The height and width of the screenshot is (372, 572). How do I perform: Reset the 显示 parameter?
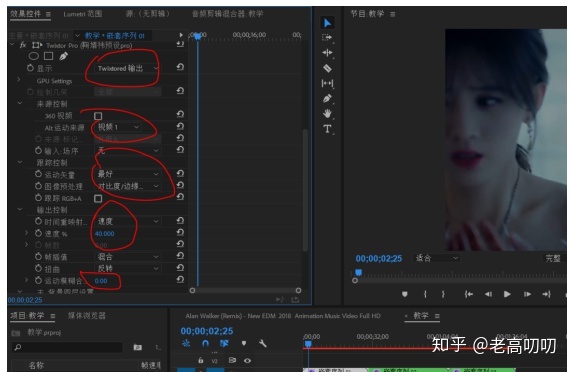coord(180,67)
